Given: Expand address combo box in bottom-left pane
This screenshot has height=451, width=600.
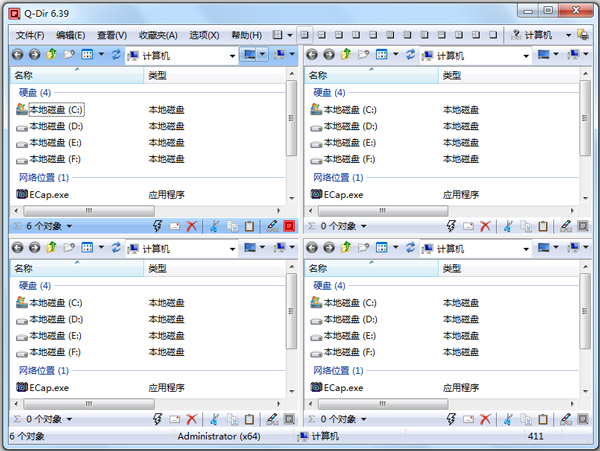Looking at the screenshot, I should [232, 249].
